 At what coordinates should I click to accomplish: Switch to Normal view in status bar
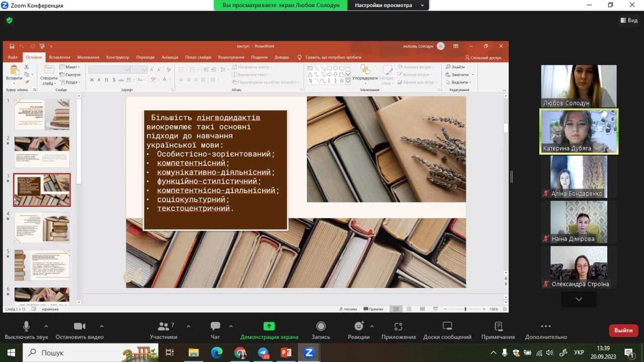click(396, 309)
